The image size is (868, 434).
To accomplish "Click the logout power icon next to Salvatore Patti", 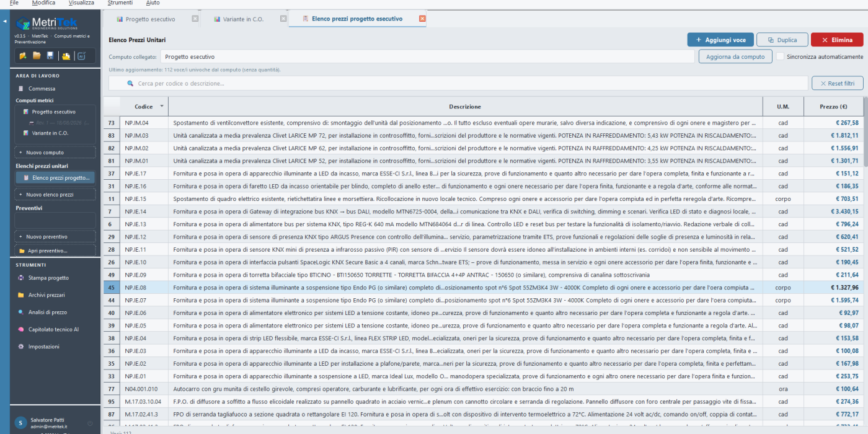I will click(91, 423).
